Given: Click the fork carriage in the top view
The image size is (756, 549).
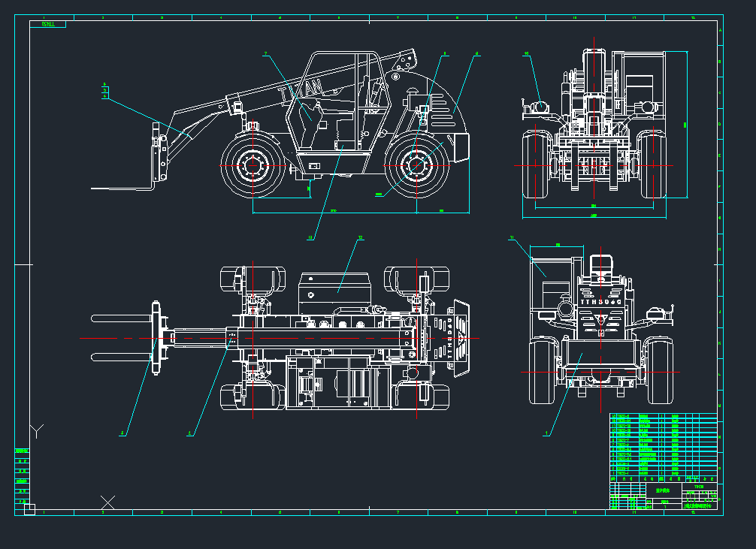Looking at the screenshot, I should [x=157, y=338].
